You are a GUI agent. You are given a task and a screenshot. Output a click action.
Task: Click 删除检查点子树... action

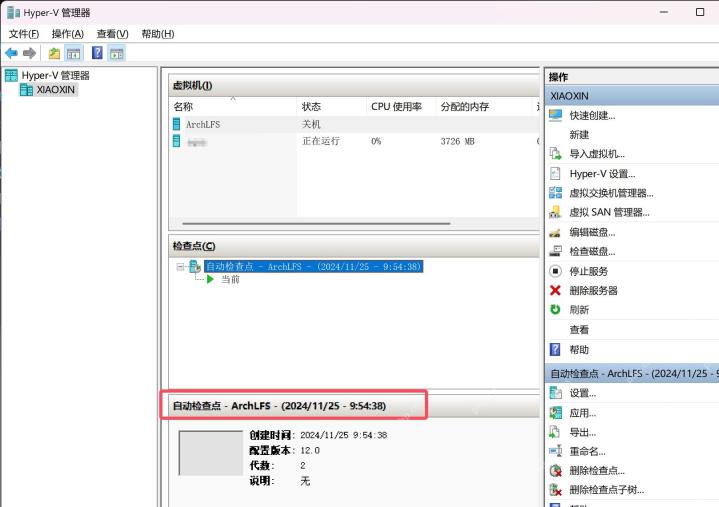(606, 490)
